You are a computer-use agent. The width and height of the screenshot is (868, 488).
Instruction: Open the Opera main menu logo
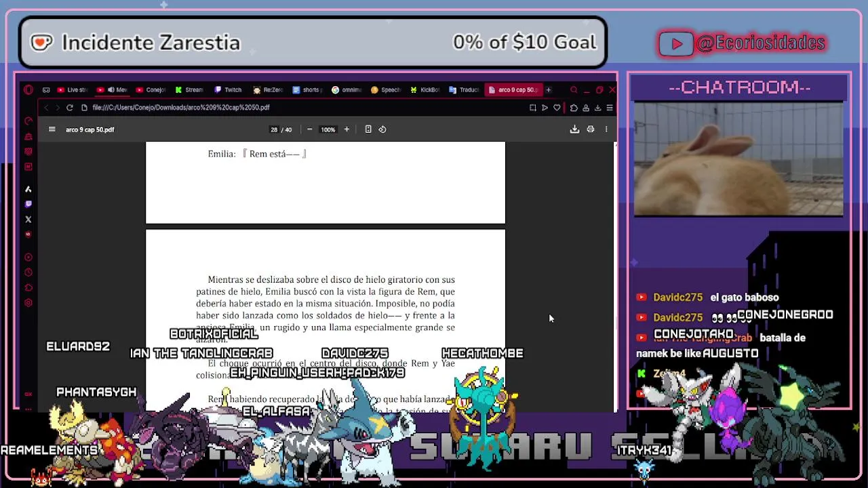click(28, 89)
